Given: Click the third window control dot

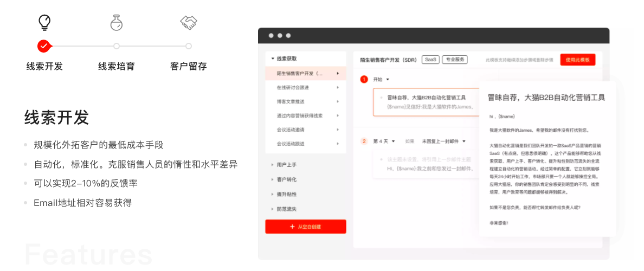Looking at the screenshot, I should point(288,36).
